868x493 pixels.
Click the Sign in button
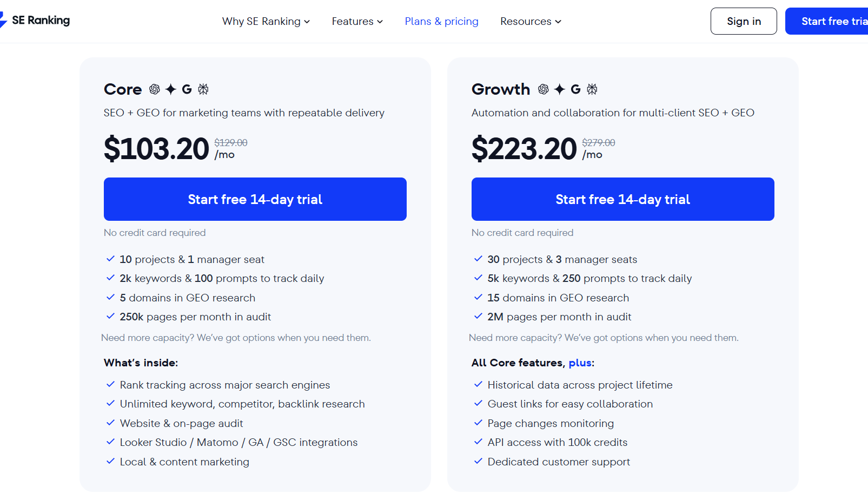coord(743,21)
